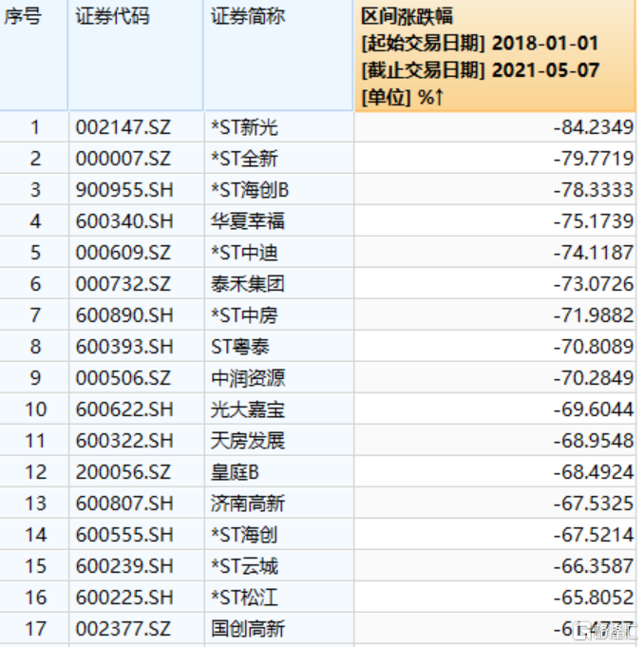Screen dimensions: 644x647
Task: Select row number 17
Action: [x=35, y=629]
